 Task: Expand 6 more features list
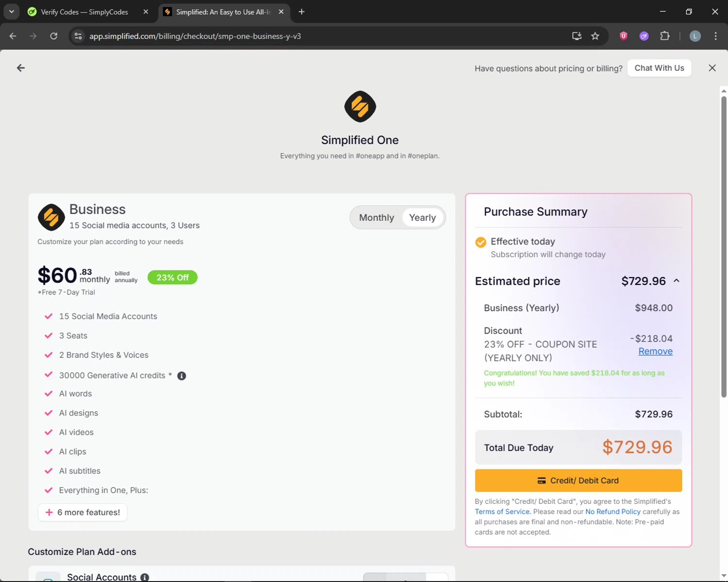point(83,512)
